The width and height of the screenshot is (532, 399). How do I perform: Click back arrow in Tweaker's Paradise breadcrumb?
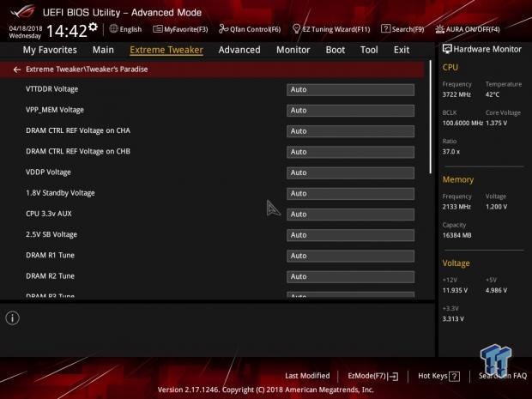point(17,70)
